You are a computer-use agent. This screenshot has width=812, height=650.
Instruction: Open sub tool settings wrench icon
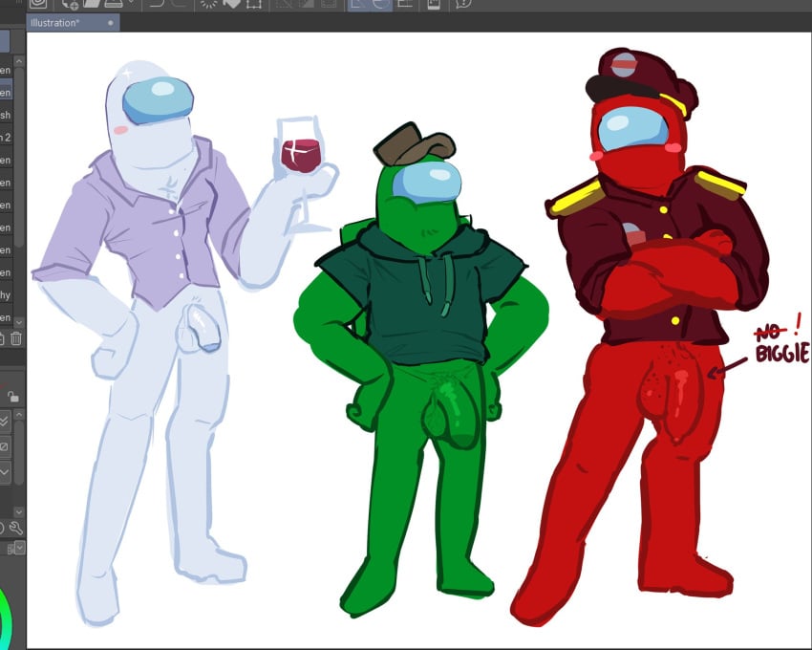tap(16, 529)
